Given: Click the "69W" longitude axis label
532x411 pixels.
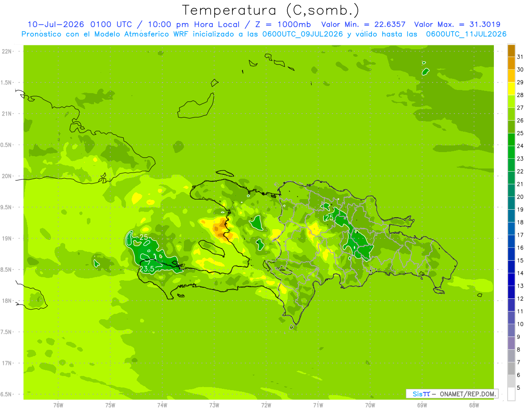Looking at the screenshot, I should coord(422,405).
